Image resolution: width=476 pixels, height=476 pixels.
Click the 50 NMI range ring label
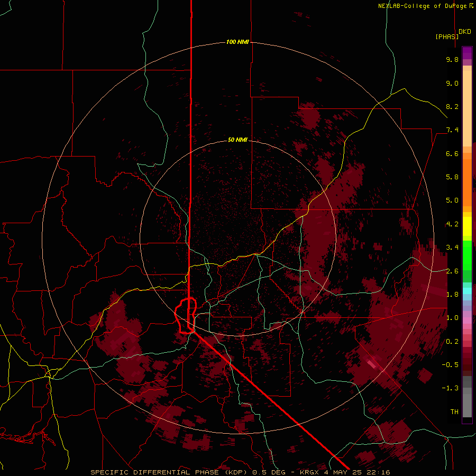pos(237,140)
